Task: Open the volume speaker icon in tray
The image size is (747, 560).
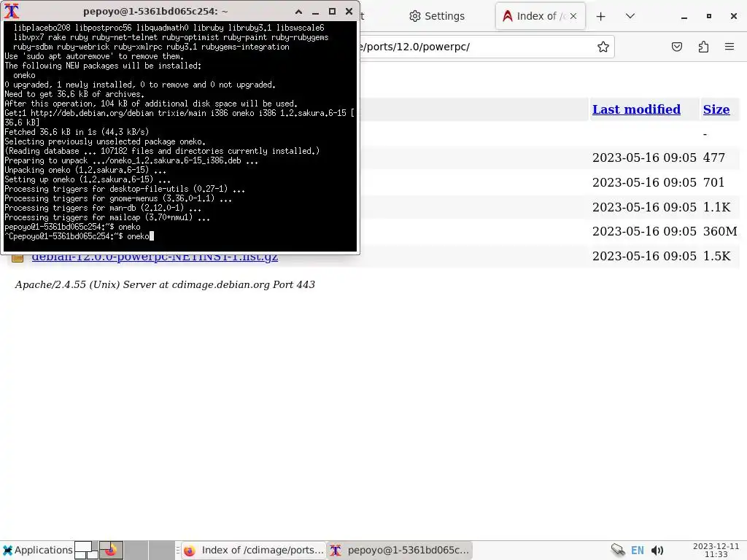Action: 657,550
